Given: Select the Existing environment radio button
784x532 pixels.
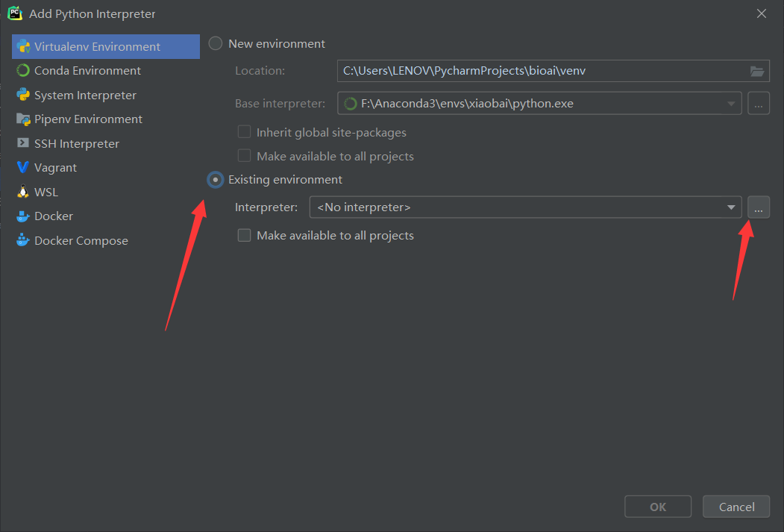Looking at the screenshot, I should point(216,180).
